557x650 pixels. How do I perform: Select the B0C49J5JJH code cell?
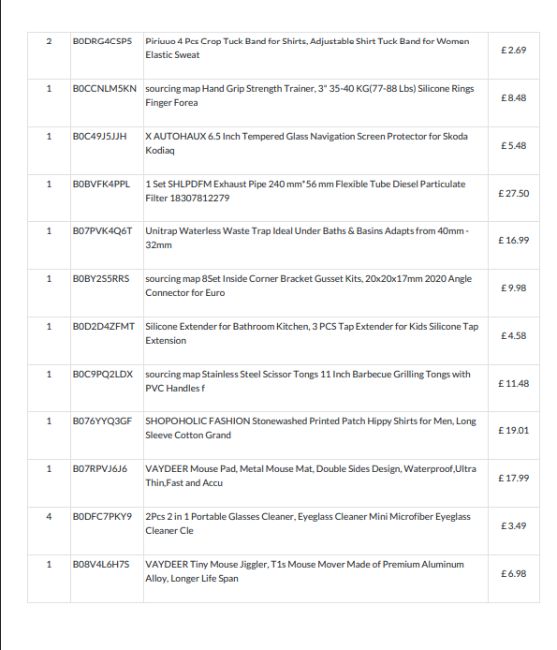point(100,136)
